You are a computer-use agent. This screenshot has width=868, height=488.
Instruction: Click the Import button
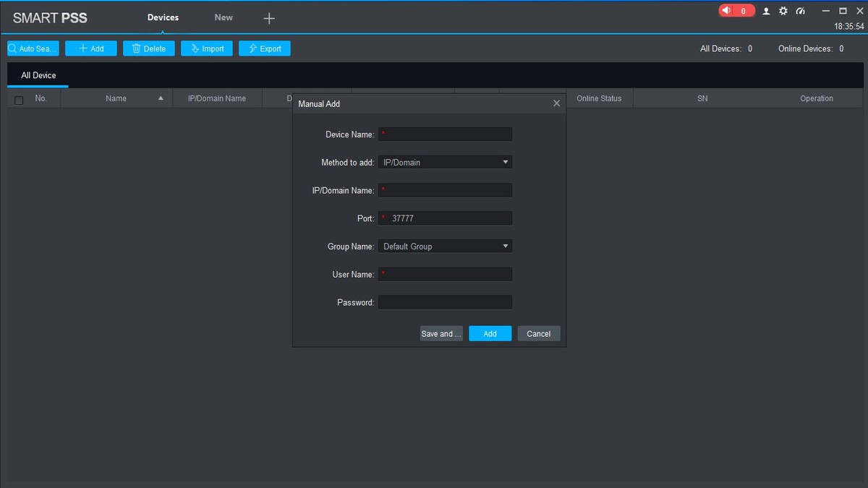(x=207, y=48)
